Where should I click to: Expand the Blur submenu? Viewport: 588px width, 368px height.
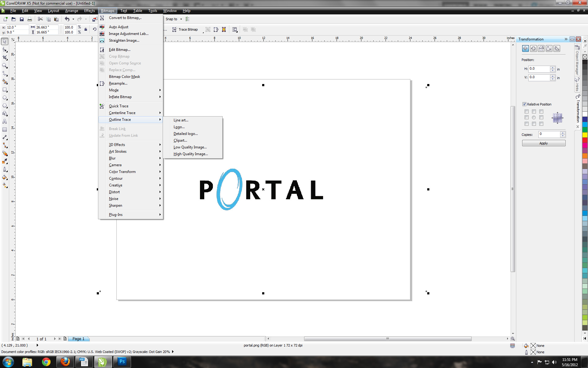tap(131, 158)
